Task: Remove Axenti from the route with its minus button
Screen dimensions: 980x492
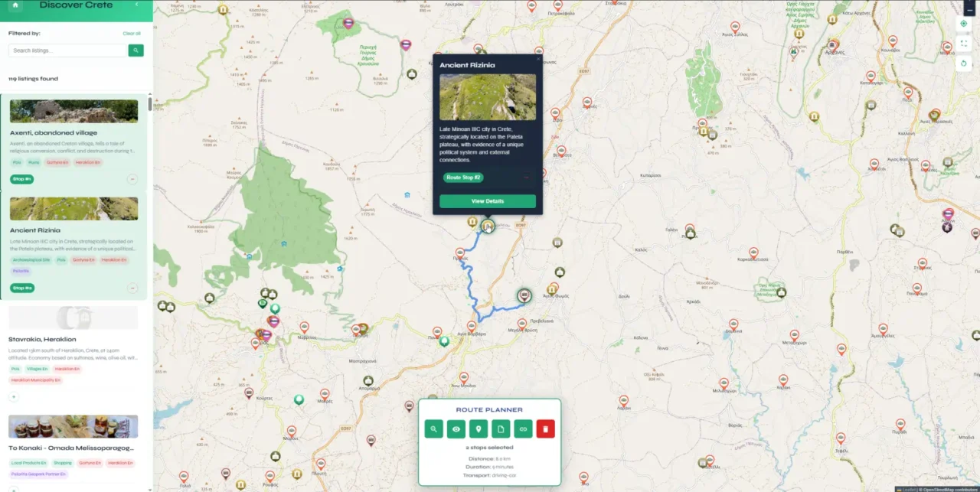Action: click(x=132, y=179)
